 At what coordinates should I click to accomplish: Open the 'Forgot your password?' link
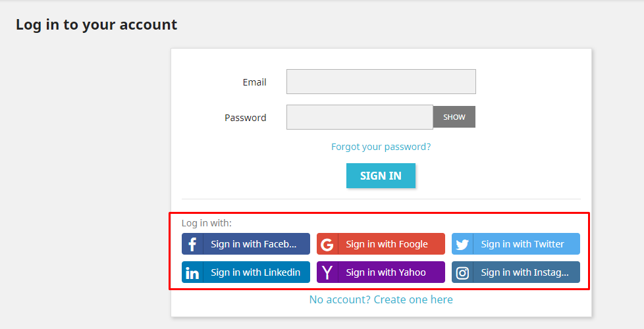(381, 147)
